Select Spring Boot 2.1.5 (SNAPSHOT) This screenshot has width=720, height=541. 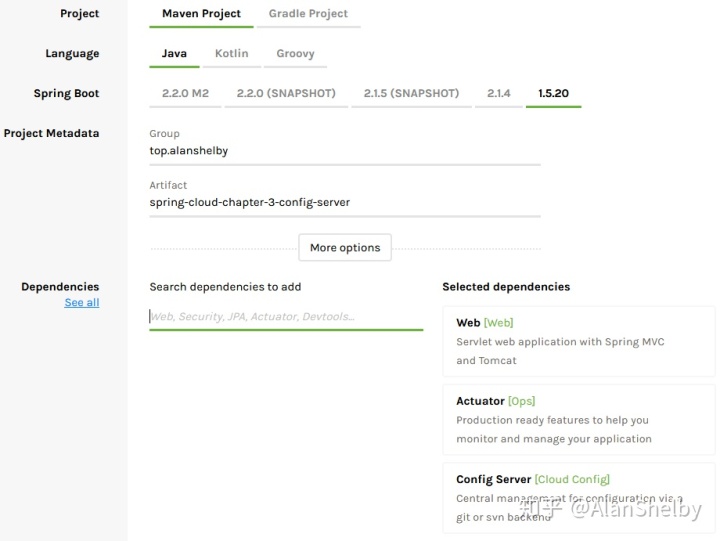[x=411, y=93]
